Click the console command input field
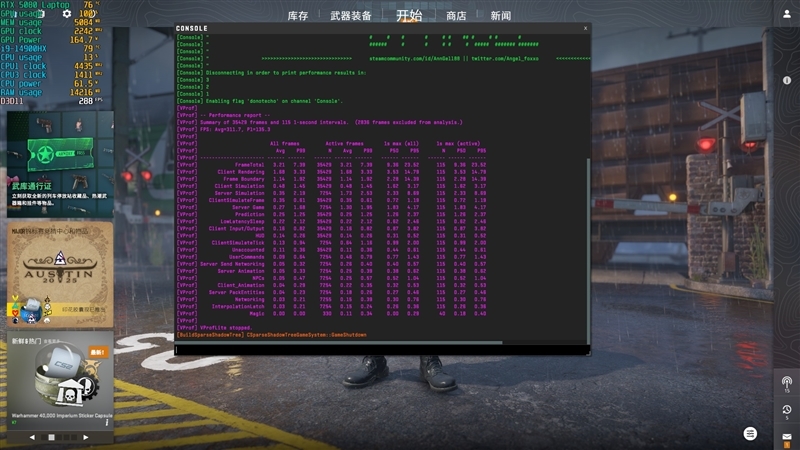Image resolution: width=800 pixels, height=450 pixels. point(382,350)
